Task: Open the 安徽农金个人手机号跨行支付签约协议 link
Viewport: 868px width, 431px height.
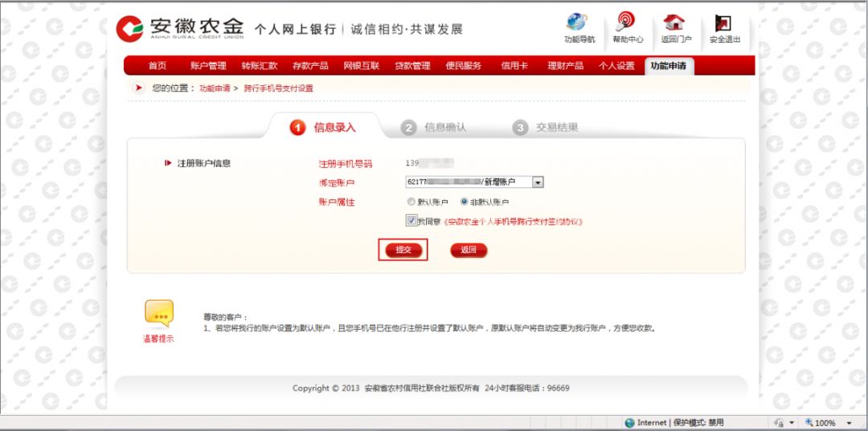Action: tap(514, 222)
